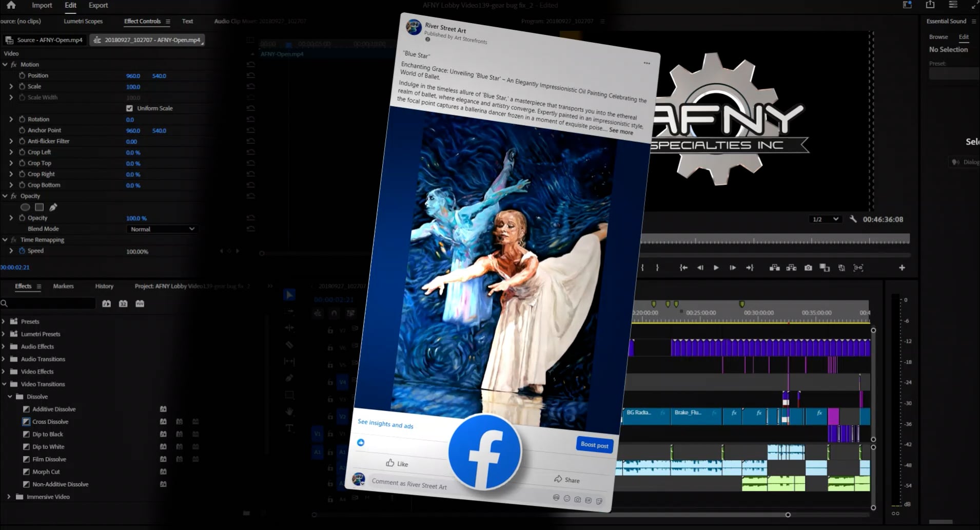Toggle Crop Left stopwatch animation
This screenshot has height=530, width=980.
coord(22,152)
